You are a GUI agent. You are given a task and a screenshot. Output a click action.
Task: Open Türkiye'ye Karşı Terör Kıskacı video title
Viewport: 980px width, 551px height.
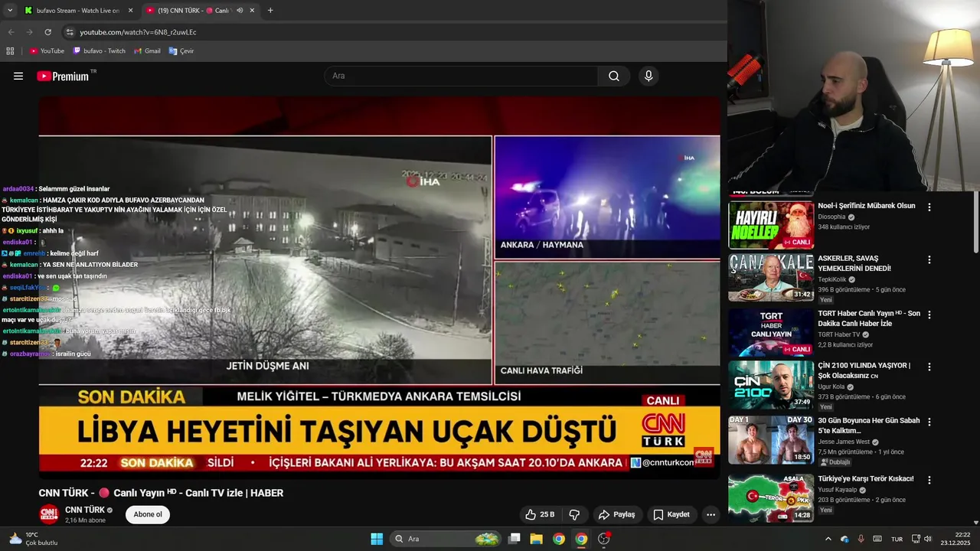(866, 479)
